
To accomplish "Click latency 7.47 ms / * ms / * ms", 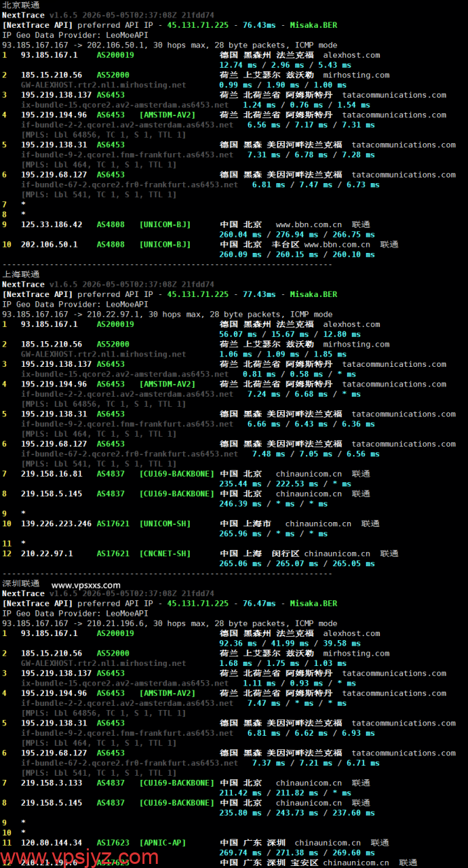I will pos(296,703).
